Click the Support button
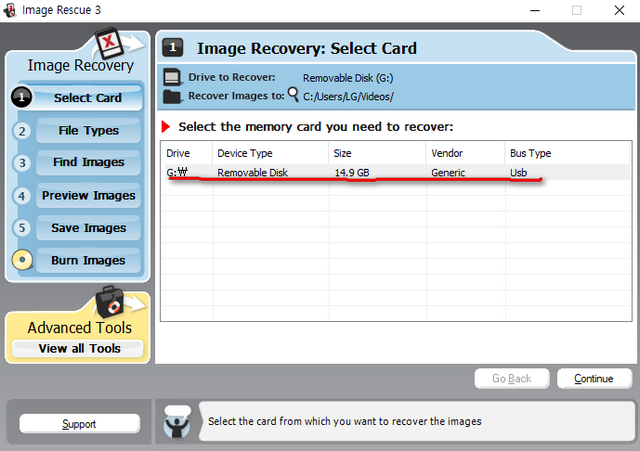This screenshot has height=451, width=640. (x=79, y=424)
